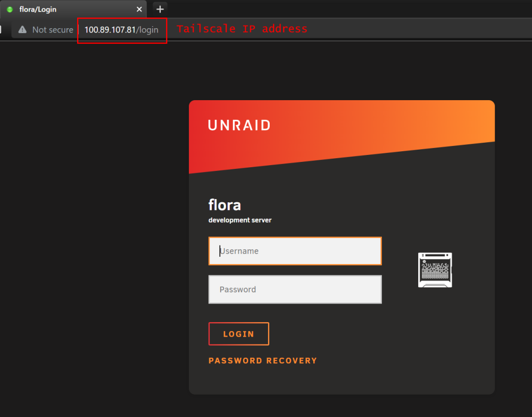
Task: Click the development server description text
Action: 240,220
